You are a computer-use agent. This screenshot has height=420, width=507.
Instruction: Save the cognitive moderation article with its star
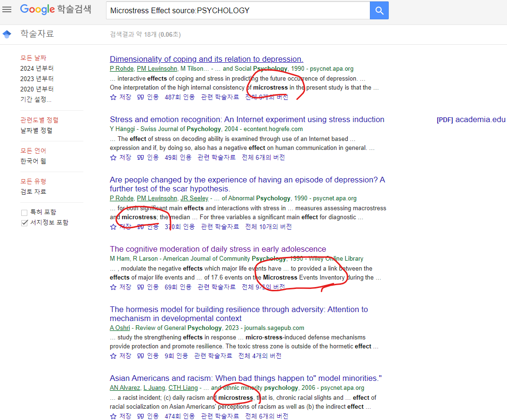pos(113,287)
